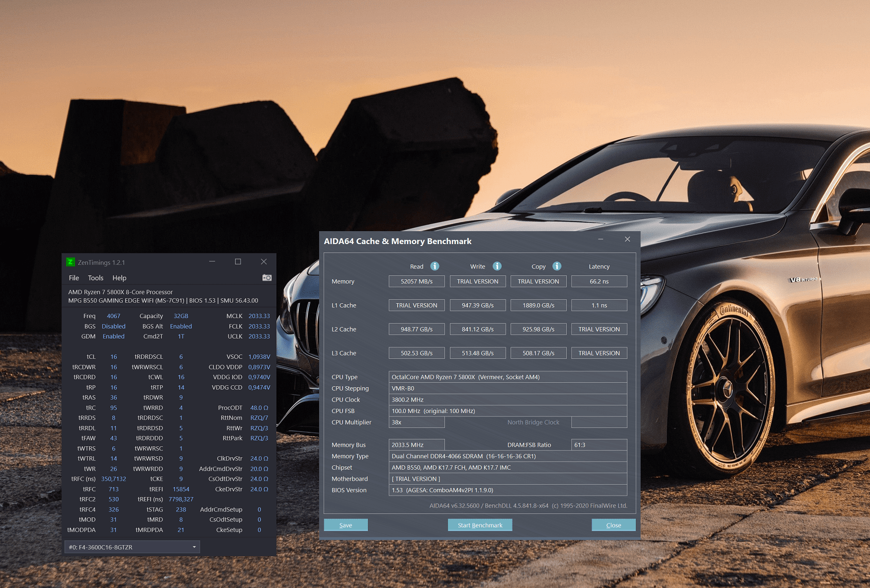Click the ZenTimings green app icon
The width and height of the screenshot is (870, 588).
71,262
